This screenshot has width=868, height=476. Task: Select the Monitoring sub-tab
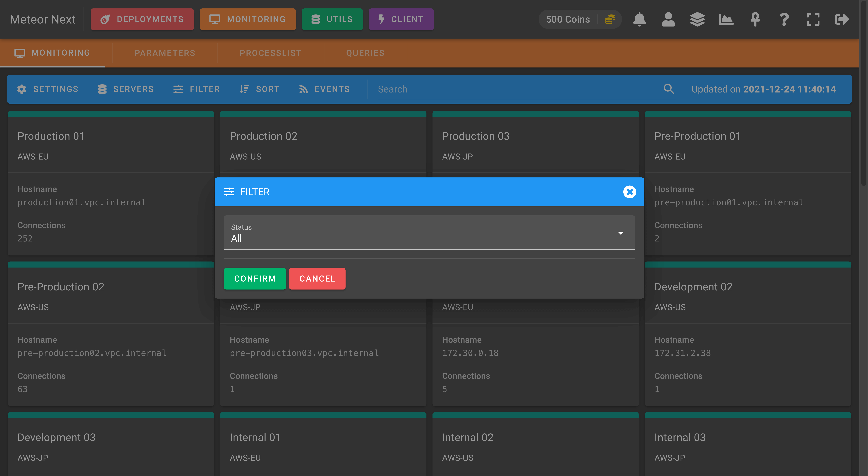click(x=53, y=53)
